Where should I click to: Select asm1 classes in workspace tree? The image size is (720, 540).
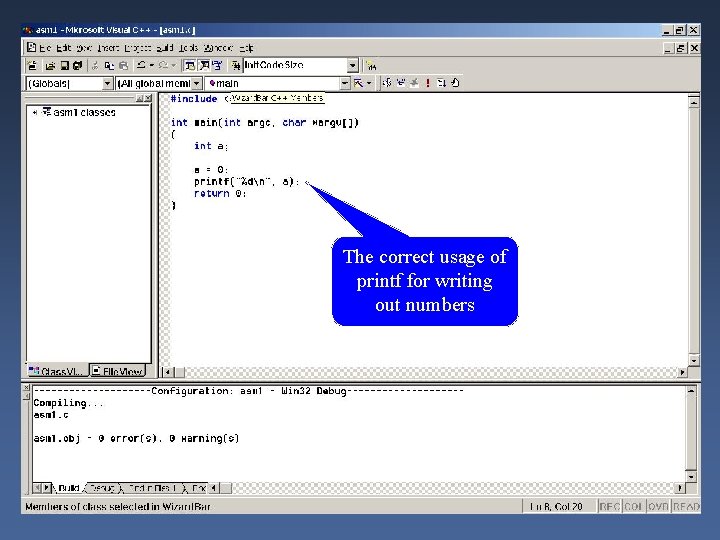(x=84, y=112)
